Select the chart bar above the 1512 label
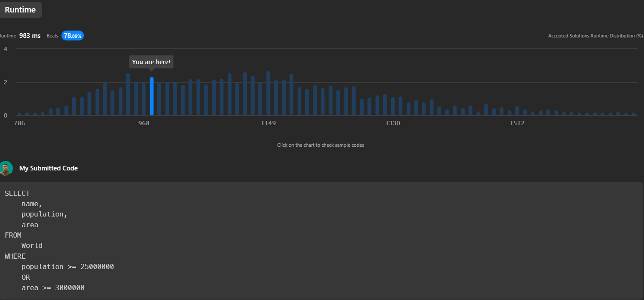The image size is (644, 300). click(x=517, y=111)
